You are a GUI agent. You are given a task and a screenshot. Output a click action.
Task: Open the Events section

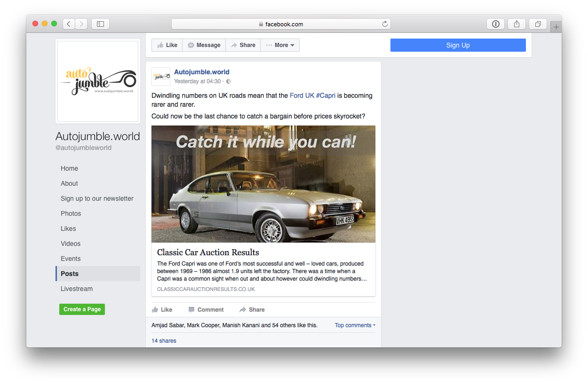click(71, 259)
